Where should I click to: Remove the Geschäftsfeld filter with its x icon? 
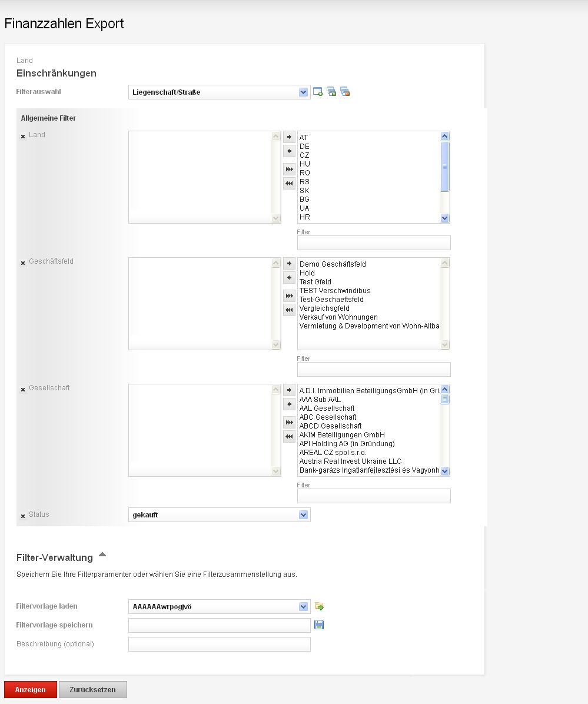pyautogui.click(x=23, y=263)
